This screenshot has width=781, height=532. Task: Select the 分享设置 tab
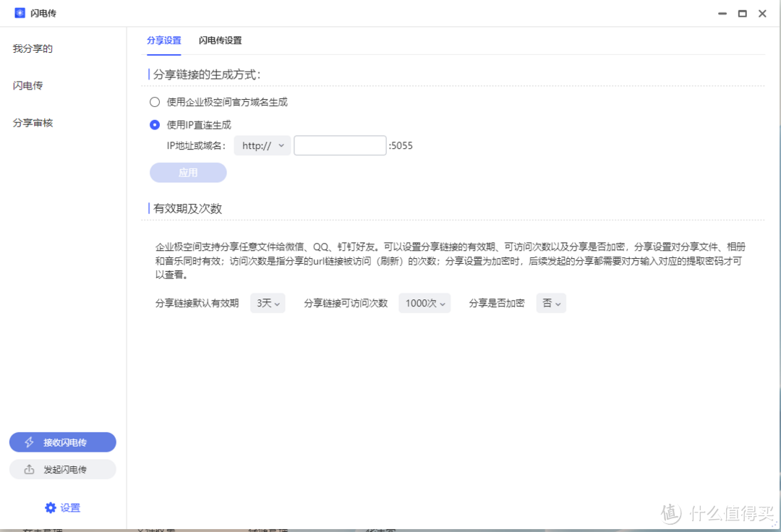pyautogui.click(x=164, y=40)
